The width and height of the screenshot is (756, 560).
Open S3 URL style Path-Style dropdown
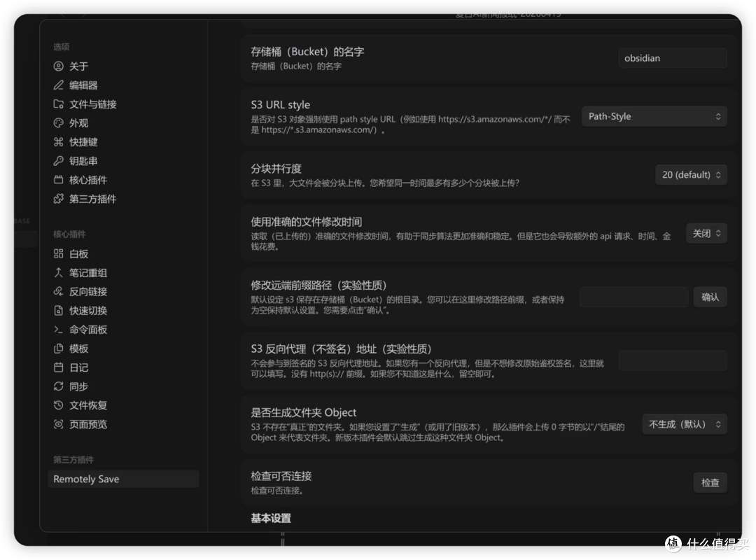click(654, 116)
